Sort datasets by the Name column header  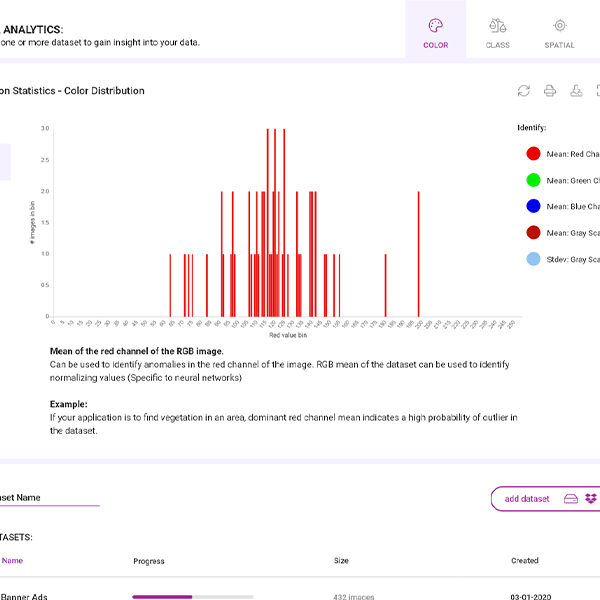[x=12, y=561]
